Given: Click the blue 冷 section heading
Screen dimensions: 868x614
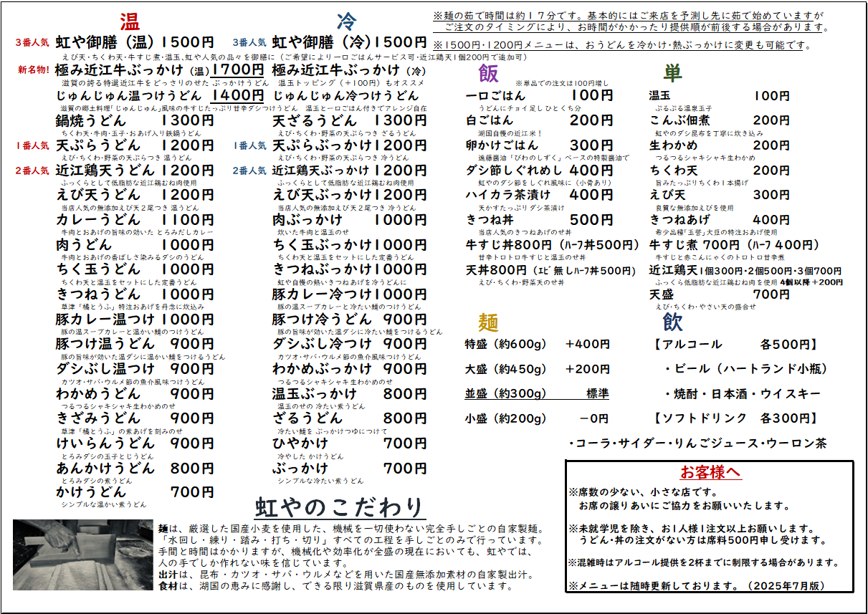Looking at the screenshot, I should [x=347, y=21].
